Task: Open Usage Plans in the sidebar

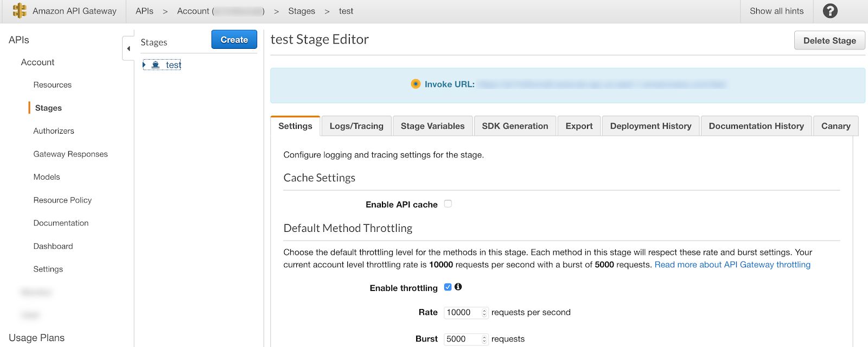Action: coord(36,338)
